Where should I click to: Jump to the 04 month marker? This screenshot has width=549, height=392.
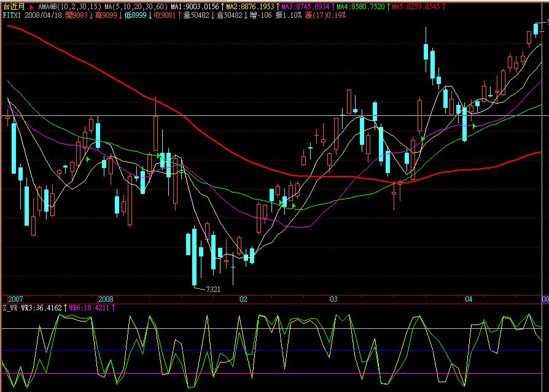469,299
